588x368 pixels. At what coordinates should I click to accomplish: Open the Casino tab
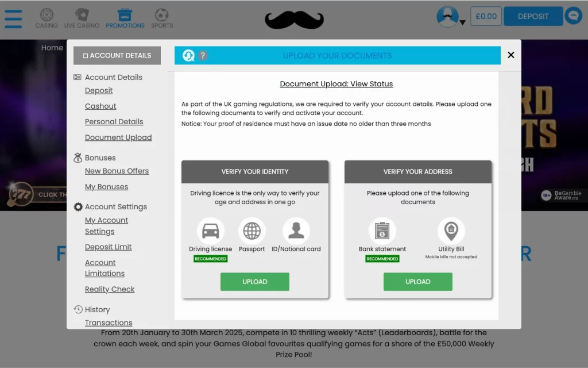(47, 18)
